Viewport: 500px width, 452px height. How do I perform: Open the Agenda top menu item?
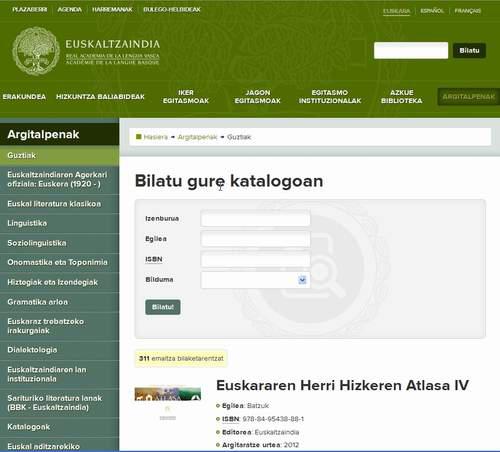pyautogui.click(x=69, y=10)
